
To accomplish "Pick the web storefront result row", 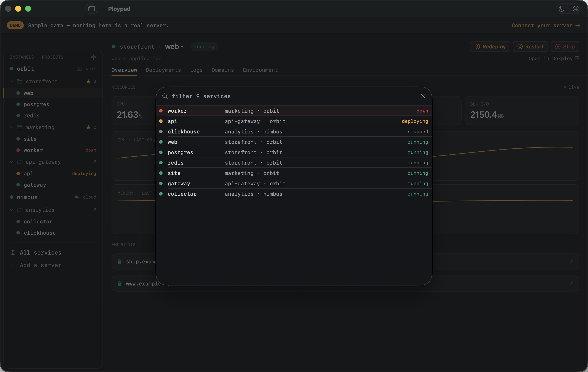I will [x=294, y=142].
